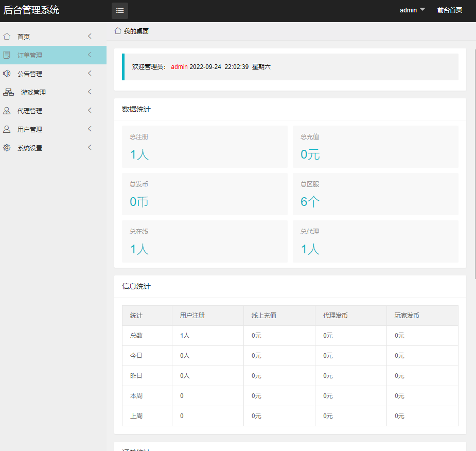Select the 用户管理 menu item

[x=30, y=129]
